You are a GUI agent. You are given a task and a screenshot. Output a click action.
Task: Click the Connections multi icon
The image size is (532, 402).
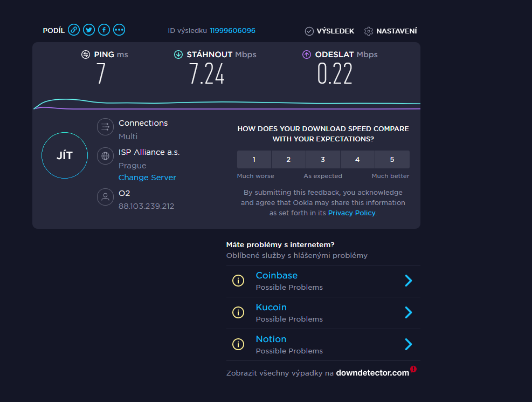(x=105, y=127)
